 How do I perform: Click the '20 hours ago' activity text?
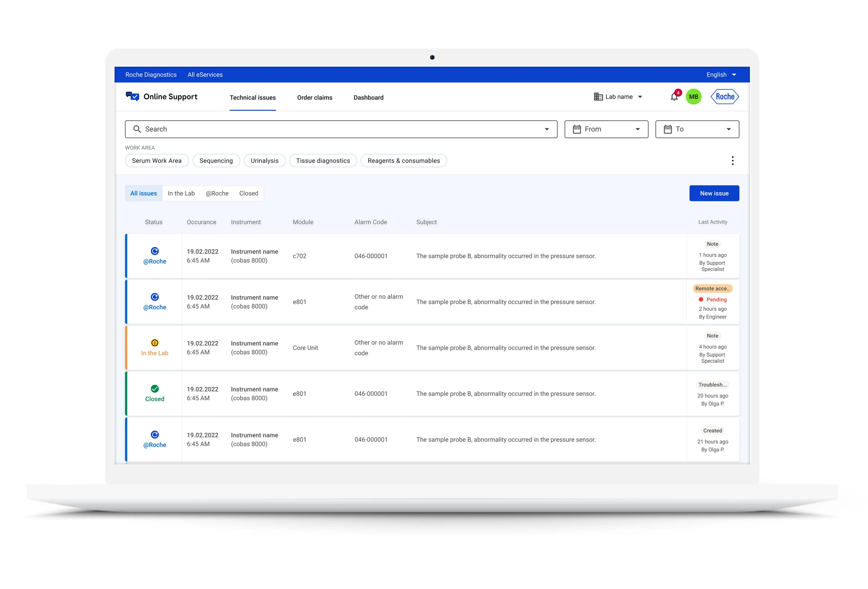(x=713, y=396)
